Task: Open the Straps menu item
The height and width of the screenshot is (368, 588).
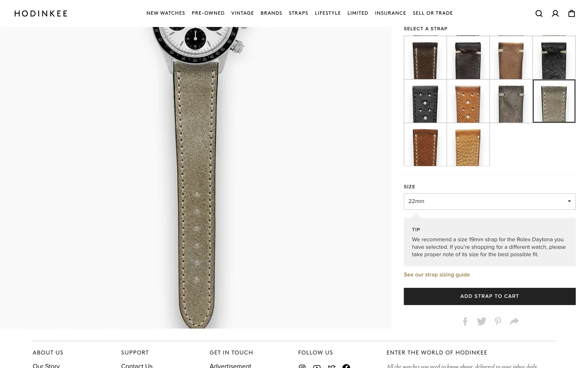Action: (x=298, y=13)
